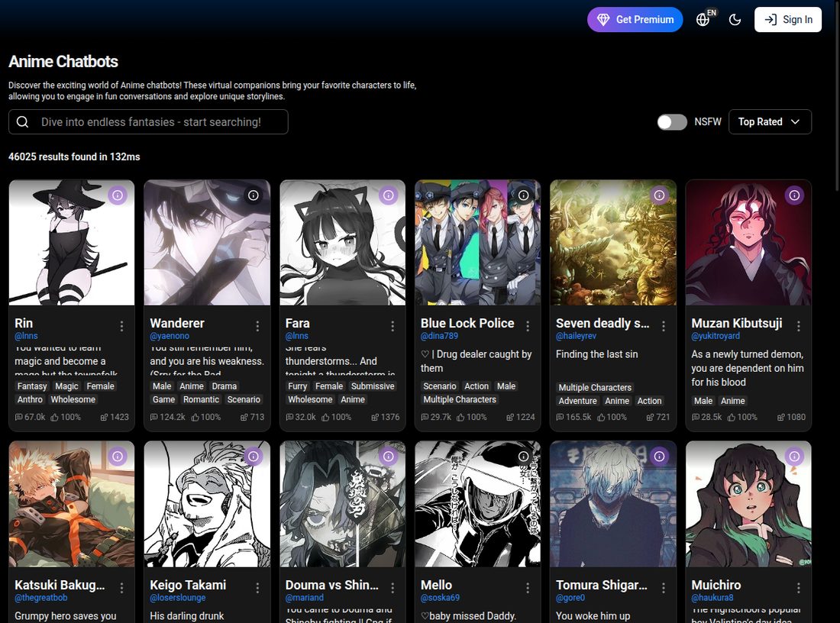Select the Drama tag on Wanderer
The width and height of the screenshot is (840, 623).
click(225, 386)
